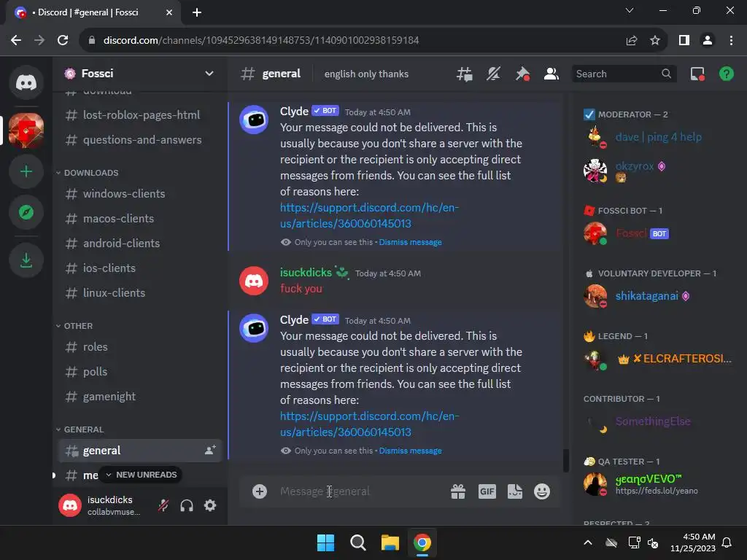747x560 pixels.
Task: Open Chrome profile icon
Action: tap(708, 41)
